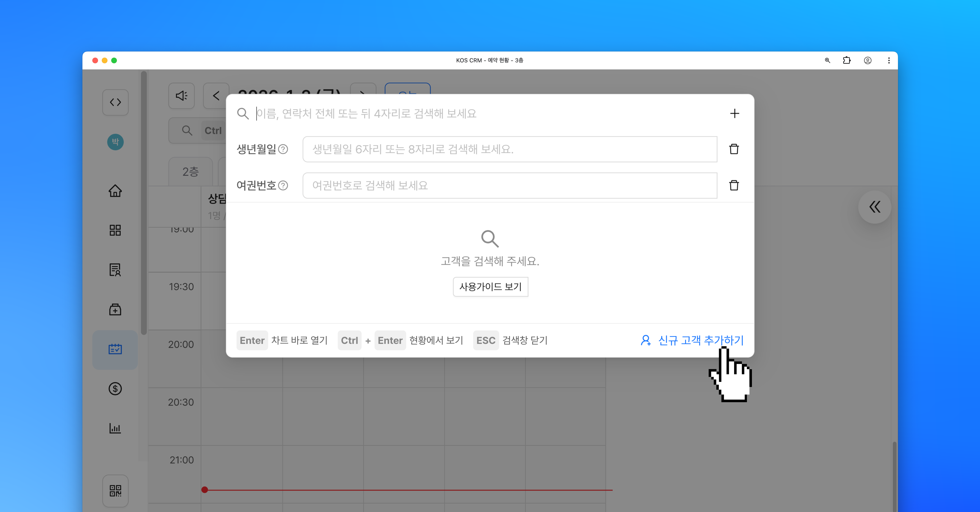This screenshot has height=512, width=980.
Task: Click the plus icon in search bar
Action: click(734, 113)
